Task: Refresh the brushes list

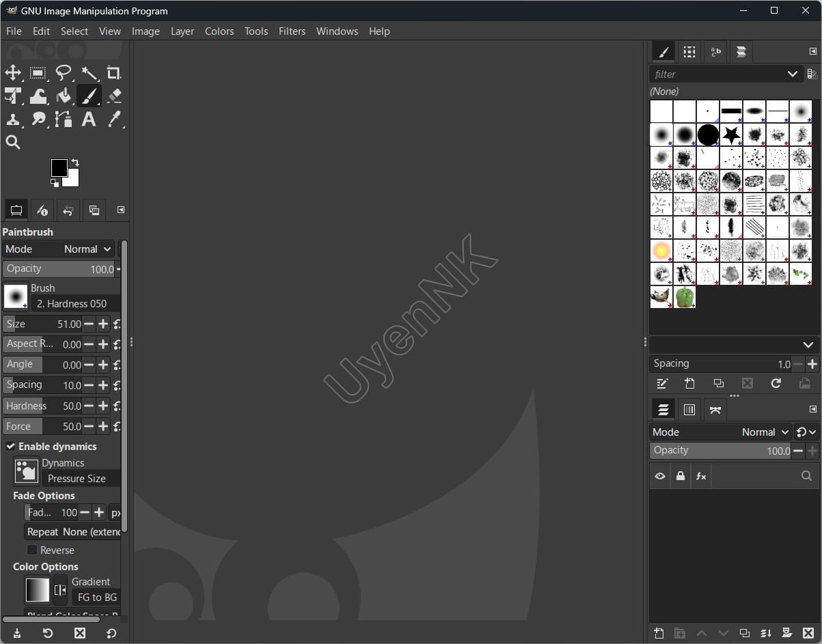Action: 776,384
